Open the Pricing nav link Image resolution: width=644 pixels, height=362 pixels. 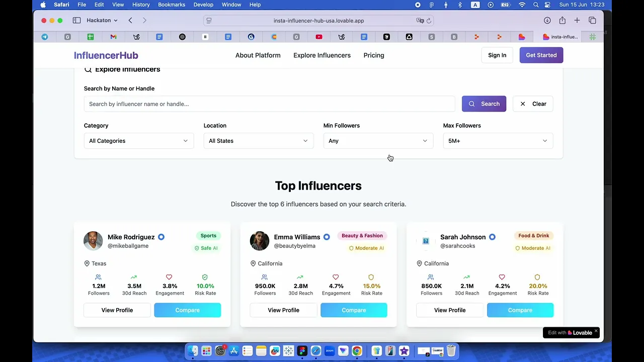[374, 55]
